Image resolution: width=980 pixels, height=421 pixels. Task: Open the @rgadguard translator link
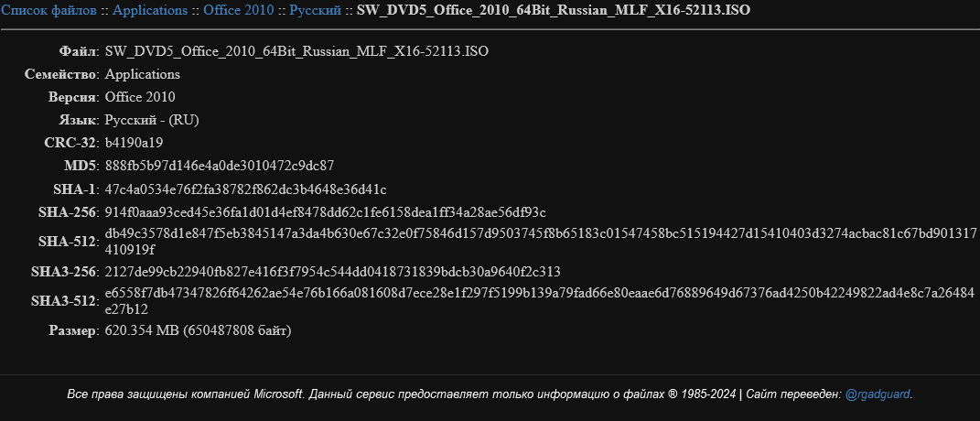[878, 394]
